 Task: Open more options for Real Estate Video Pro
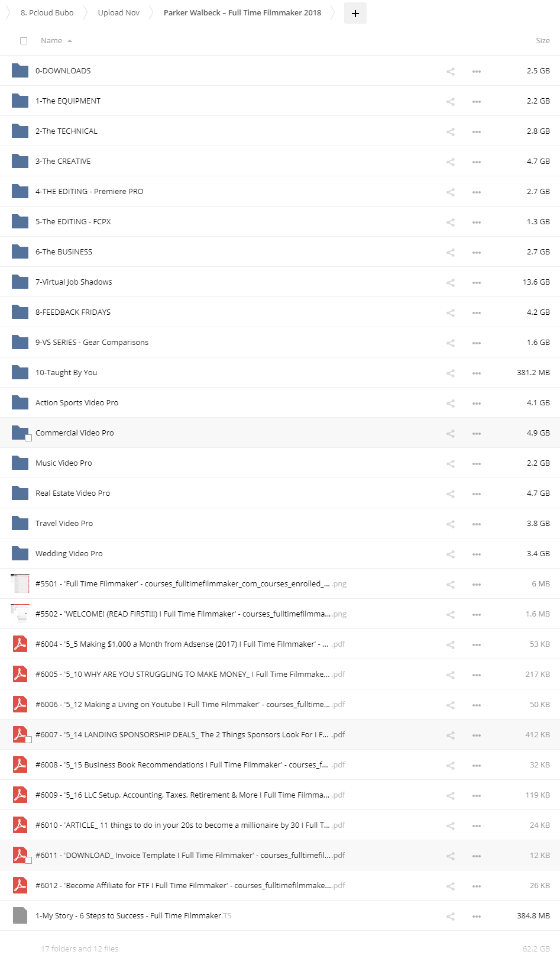pos(477,494)
